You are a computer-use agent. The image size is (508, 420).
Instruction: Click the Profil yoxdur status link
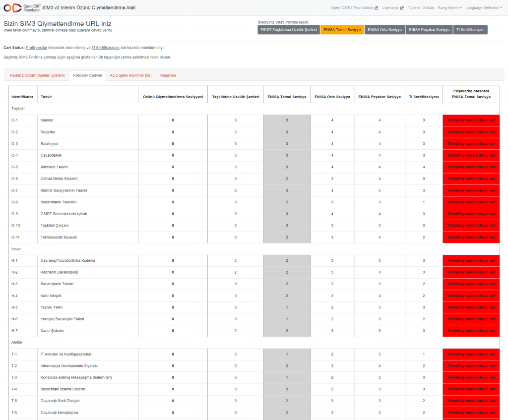pos(36,48)
